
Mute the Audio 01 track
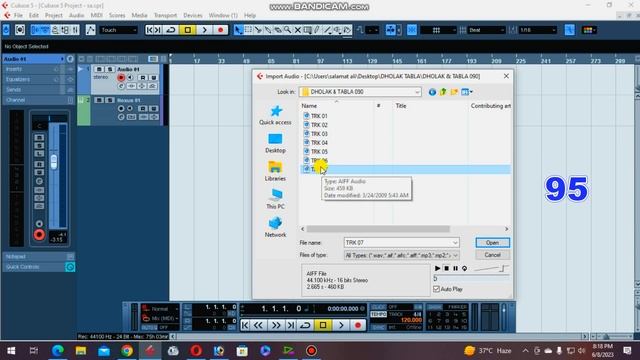coord(99,69)
